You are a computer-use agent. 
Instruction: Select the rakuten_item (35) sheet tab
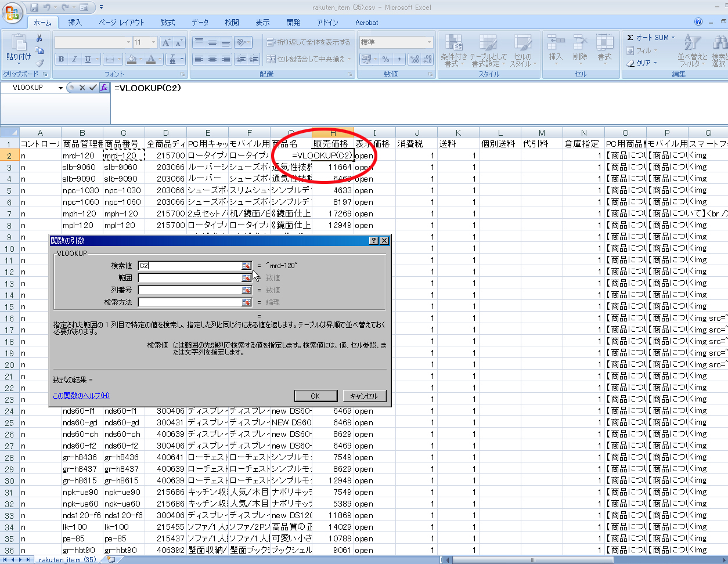67,560
